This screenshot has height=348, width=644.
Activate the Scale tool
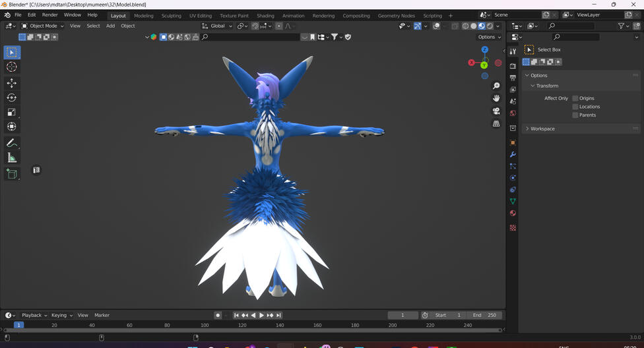tap(11, 112)
